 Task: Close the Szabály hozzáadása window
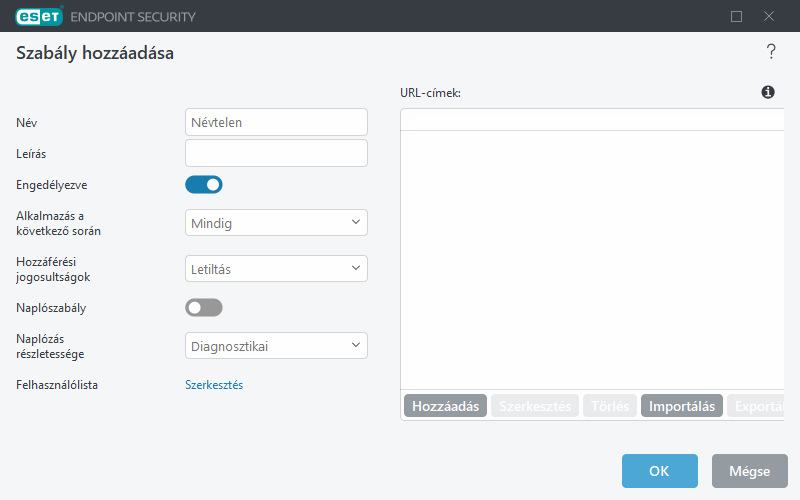[769, 16]
